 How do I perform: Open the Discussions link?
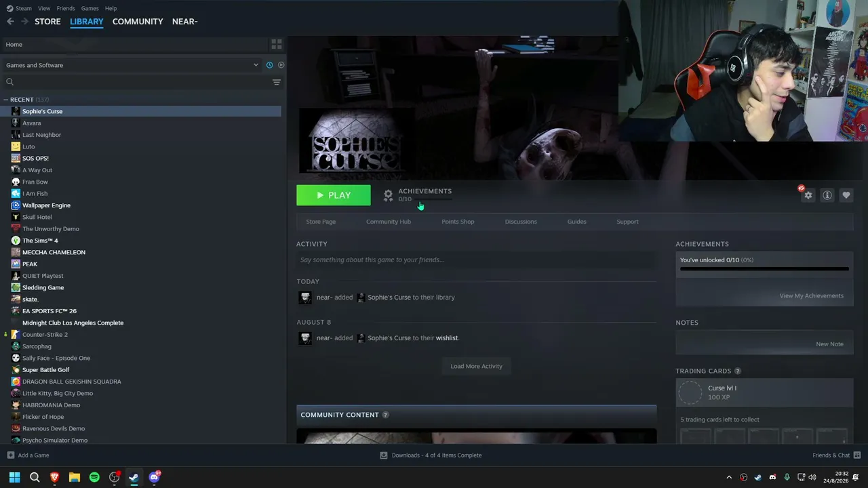pos(521,222)
